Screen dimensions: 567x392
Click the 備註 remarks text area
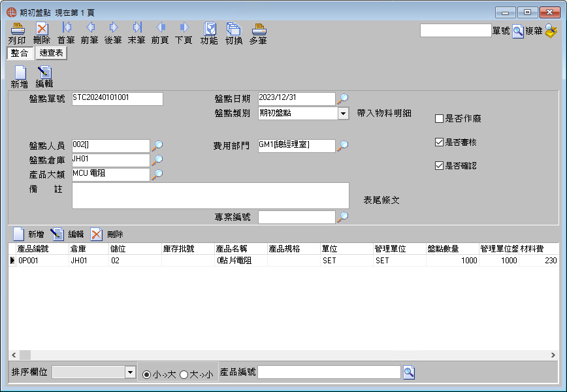[x=210, y=195]
